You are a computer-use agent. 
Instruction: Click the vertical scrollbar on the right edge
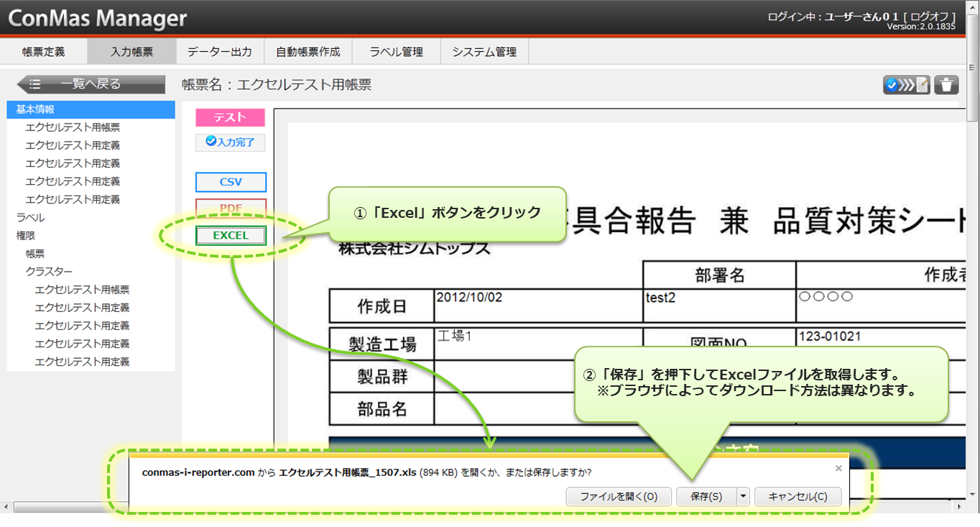click(973, 288)
